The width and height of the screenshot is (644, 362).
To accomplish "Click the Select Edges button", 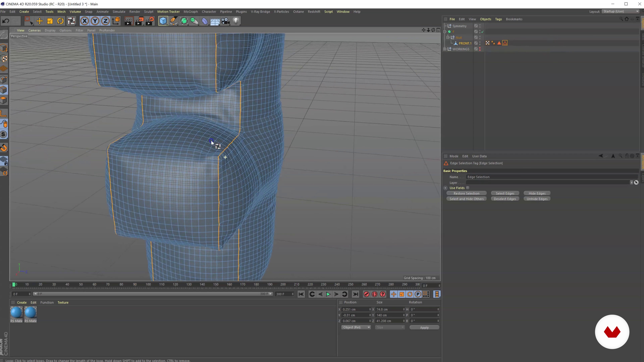I will point(505,193).
